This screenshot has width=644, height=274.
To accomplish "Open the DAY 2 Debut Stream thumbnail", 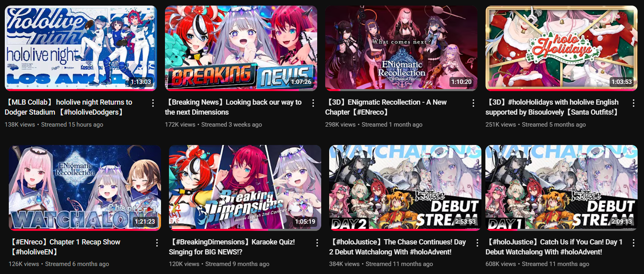I will 405,188.
